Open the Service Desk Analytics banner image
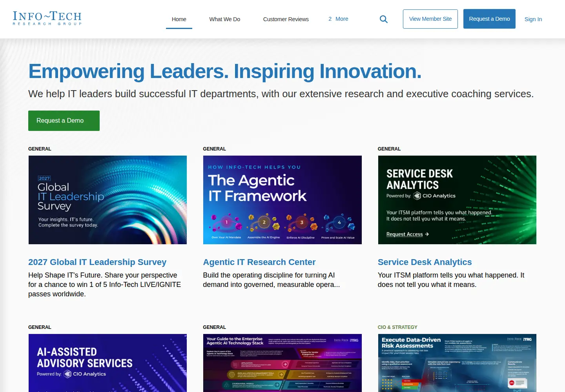The height and width of the screenshot is (392, 565). [457, 200]
